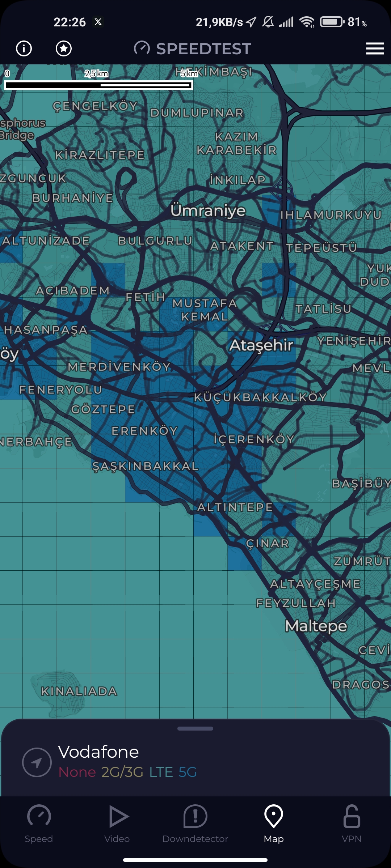Viewport: 391px width, 868px height.
Task: Open the Downdetector tab
Action: tap(195, 824)
